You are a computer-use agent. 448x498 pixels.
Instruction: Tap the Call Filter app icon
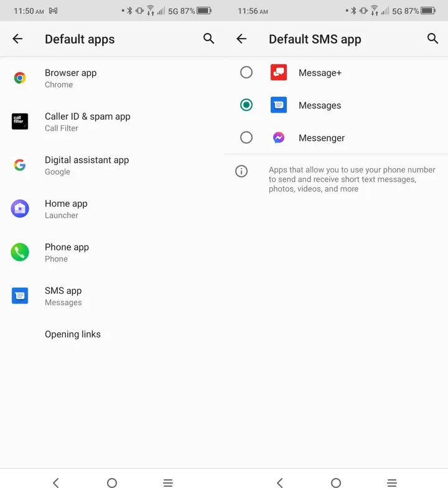coord(20,121)
